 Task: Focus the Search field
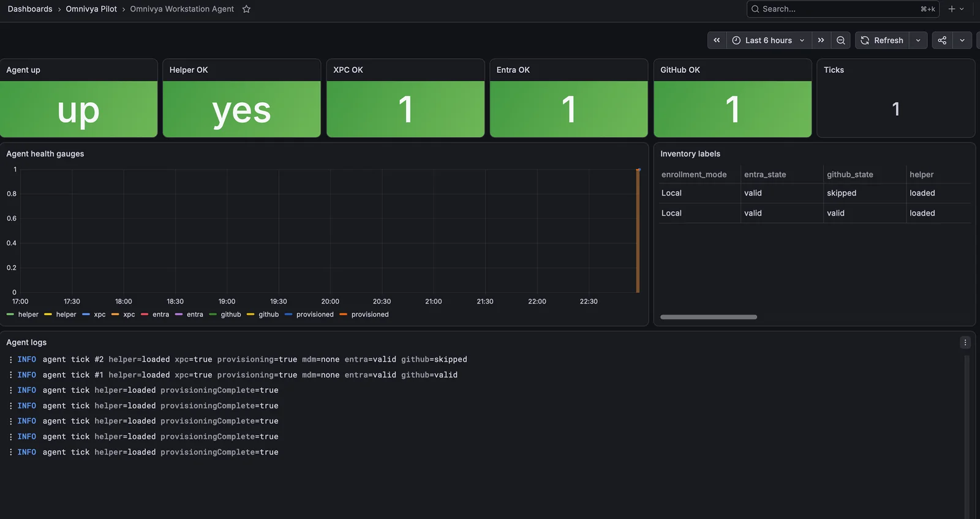(843, 9)
